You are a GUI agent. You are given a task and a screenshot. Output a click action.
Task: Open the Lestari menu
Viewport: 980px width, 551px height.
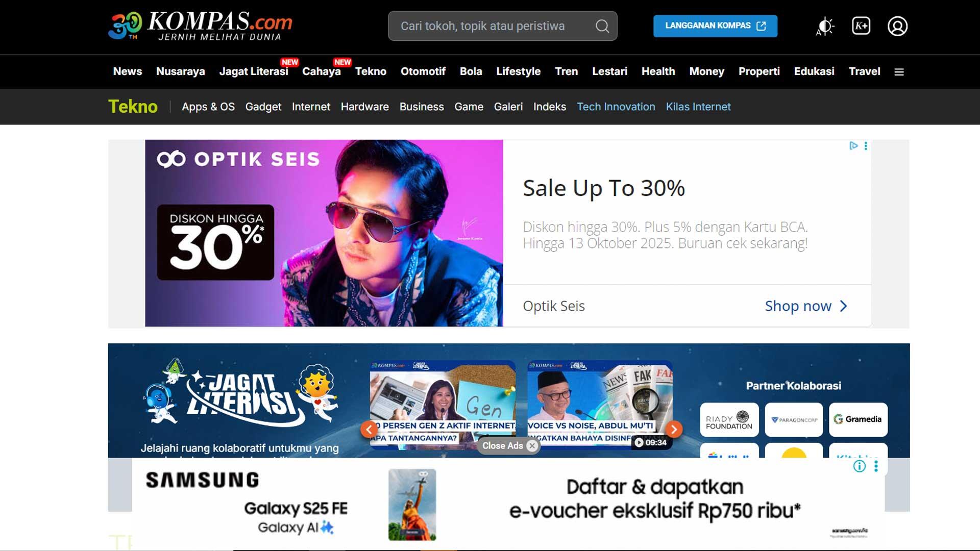(x=610, y=71)
